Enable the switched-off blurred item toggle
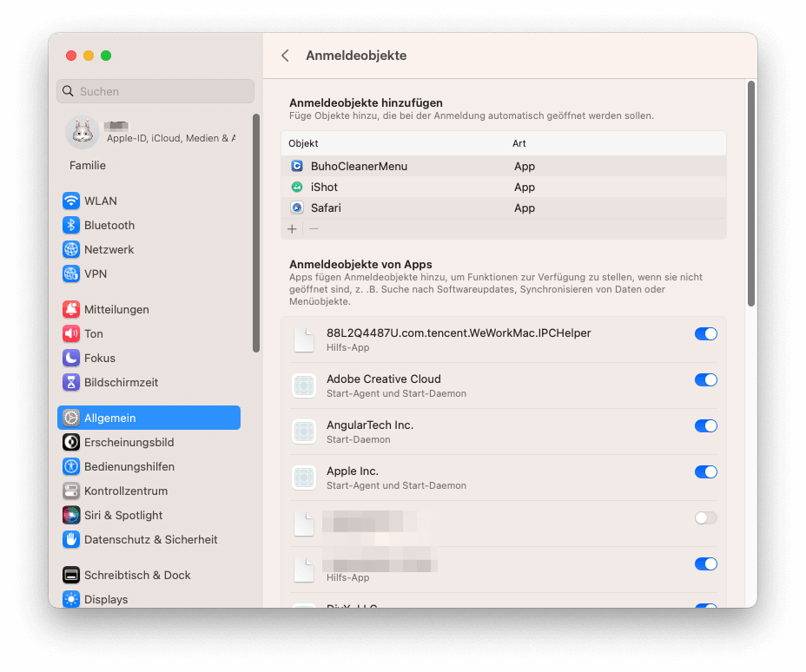This screenshot has height=672, width=806. (x=706, y=517)
